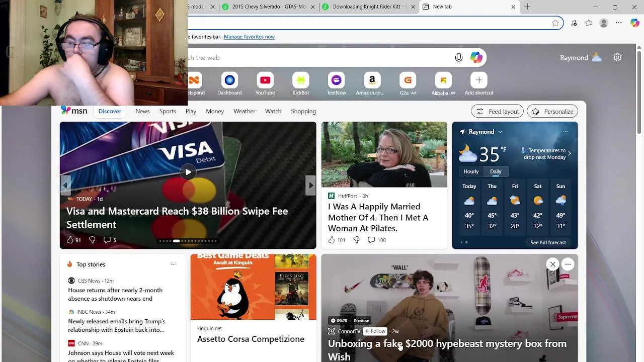Open browser Settings and more menu
The height and width of the screenshot is (362, 644).
pos(619,23)
